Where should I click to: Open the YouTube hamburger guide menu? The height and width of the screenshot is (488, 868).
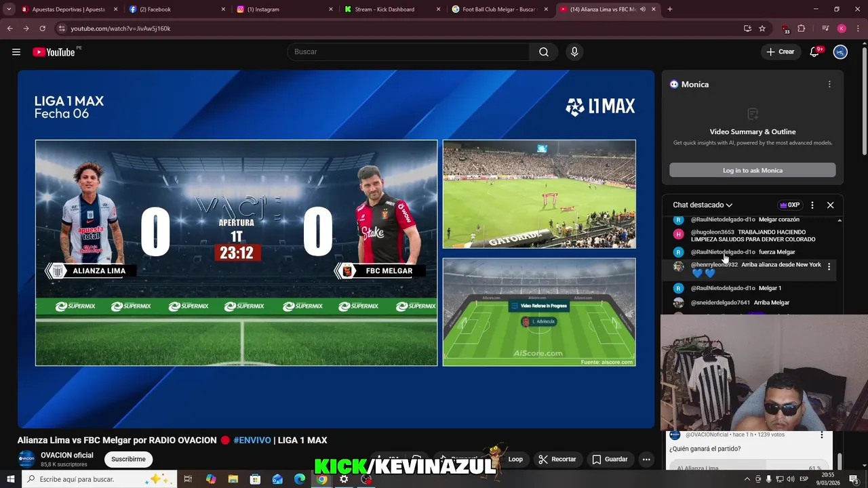click(x=16, y=52)
